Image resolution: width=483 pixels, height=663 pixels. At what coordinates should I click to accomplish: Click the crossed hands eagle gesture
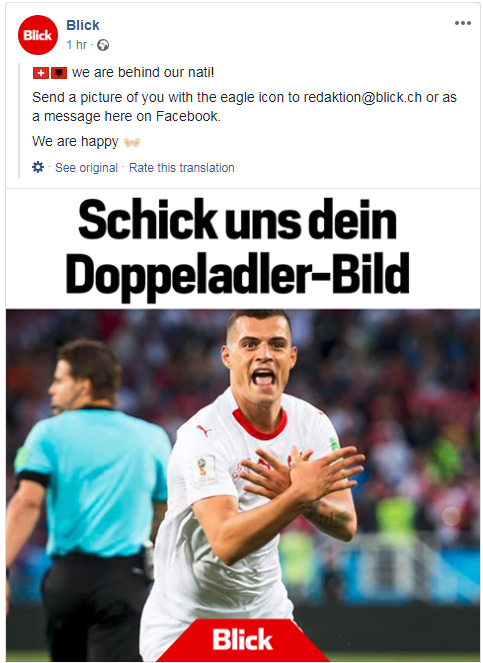[300, 473]
